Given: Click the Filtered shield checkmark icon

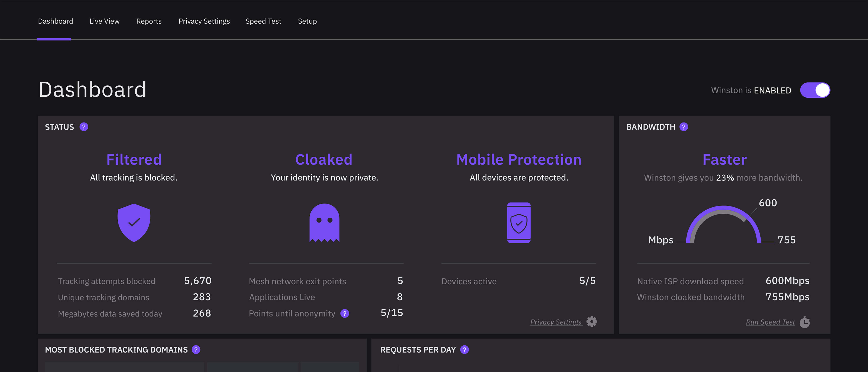Looking at the screenshot, I should (134, 222).
